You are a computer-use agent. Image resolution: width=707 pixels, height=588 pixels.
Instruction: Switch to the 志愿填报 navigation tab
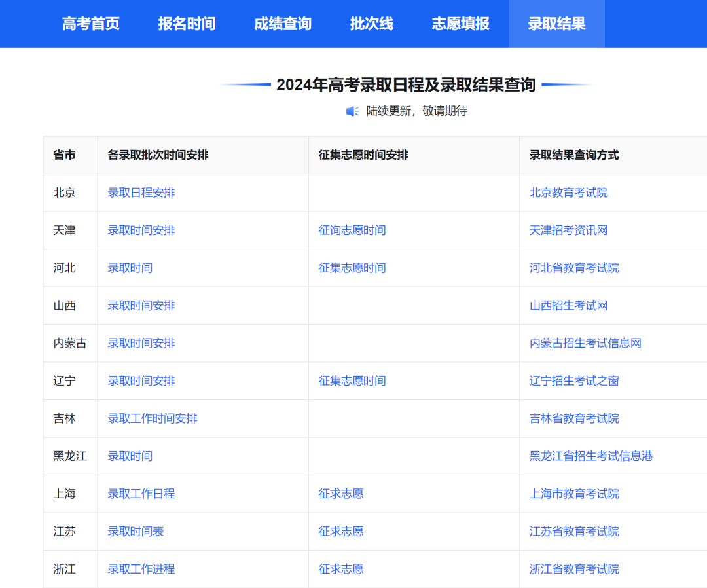(461, 24)
